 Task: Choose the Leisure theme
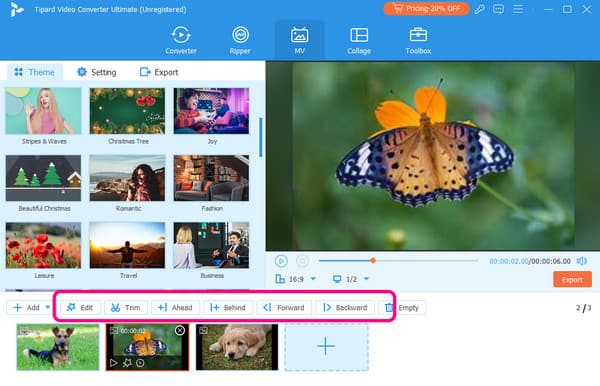coord(43,245)
